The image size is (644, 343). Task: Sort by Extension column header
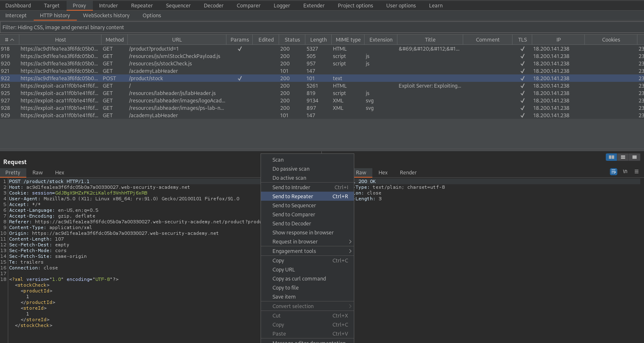click(x=381, y=39)
